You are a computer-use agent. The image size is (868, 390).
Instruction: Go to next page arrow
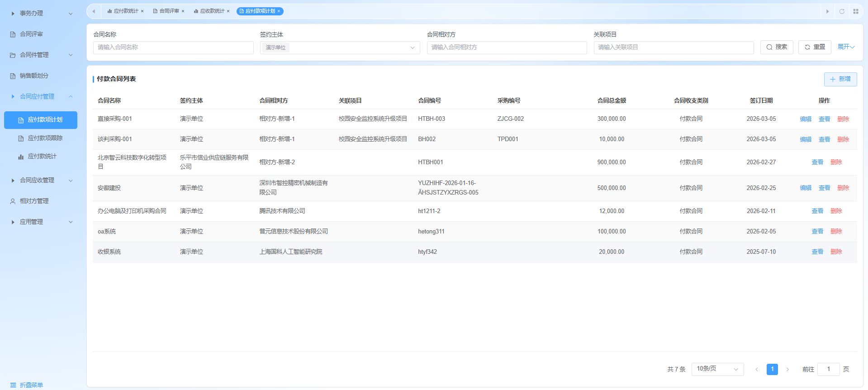(787, 370)
